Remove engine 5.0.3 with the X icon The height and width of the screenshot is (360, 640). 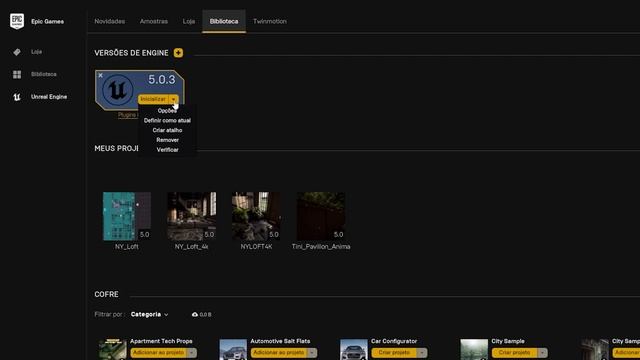pos(100,76)
